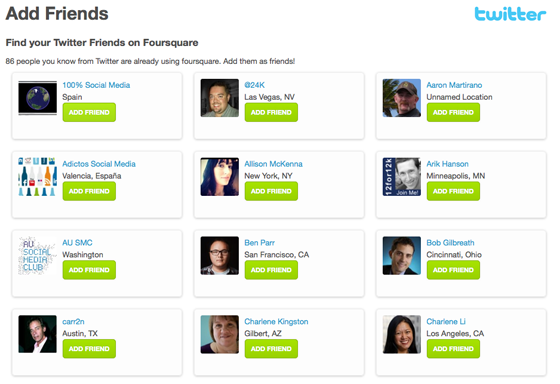Open 100% Social Media globe avatar
The height and width of the screenshot is (384, 560).
38,98
